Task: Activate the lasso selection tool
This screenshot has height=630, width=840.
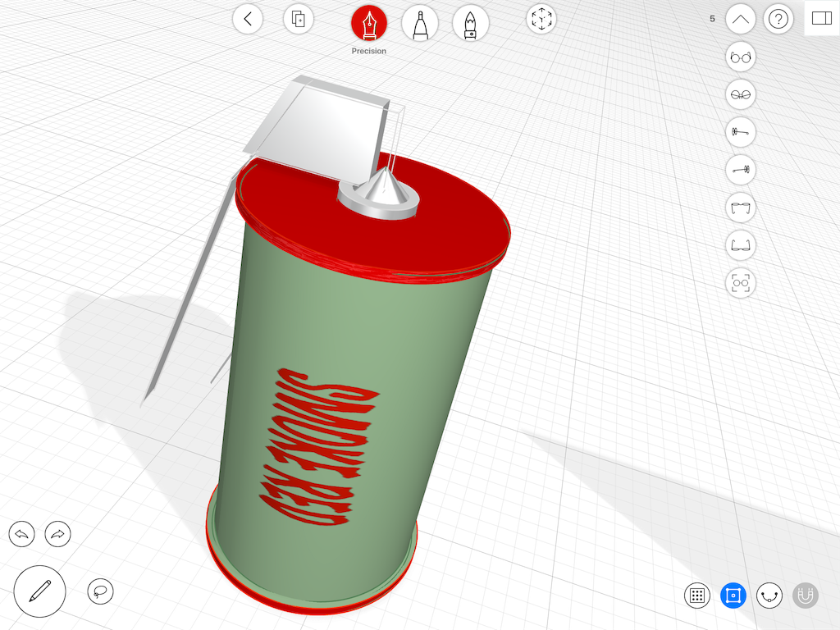Action: tap(100, 591)
